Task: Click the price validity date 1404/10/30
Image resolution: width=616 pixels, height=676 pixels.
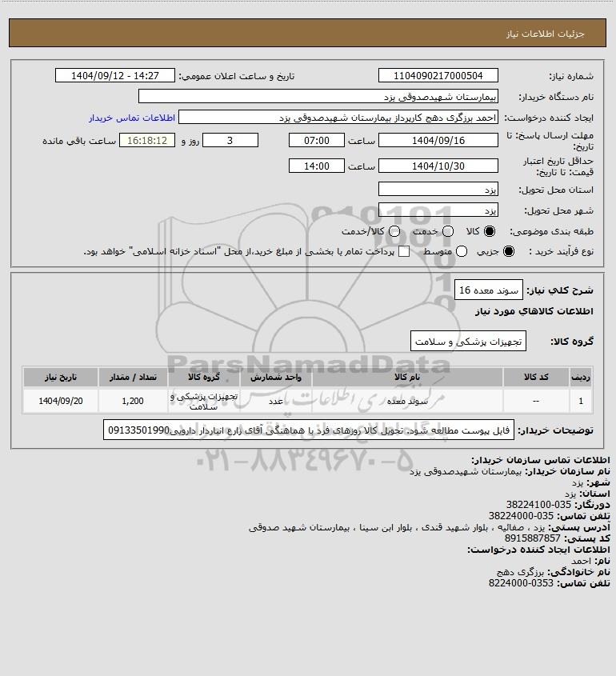Action: [438, 166]
